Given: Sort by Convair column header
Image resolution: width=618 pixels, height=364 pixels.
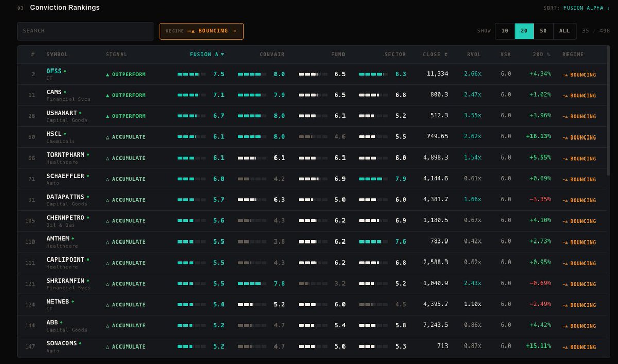Looking at the screenshot, I should pos(272,54).
